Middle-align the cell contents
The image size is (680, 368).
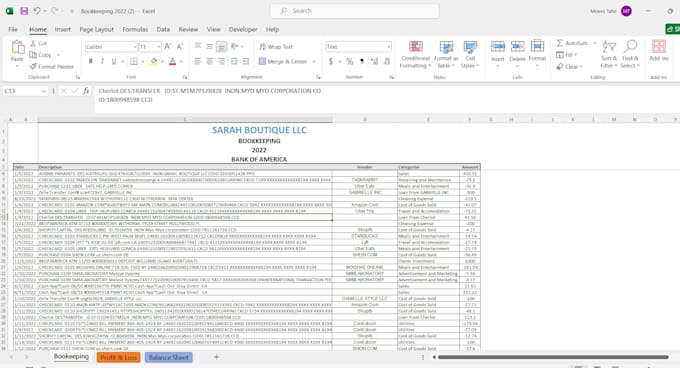tap(209, 46)
